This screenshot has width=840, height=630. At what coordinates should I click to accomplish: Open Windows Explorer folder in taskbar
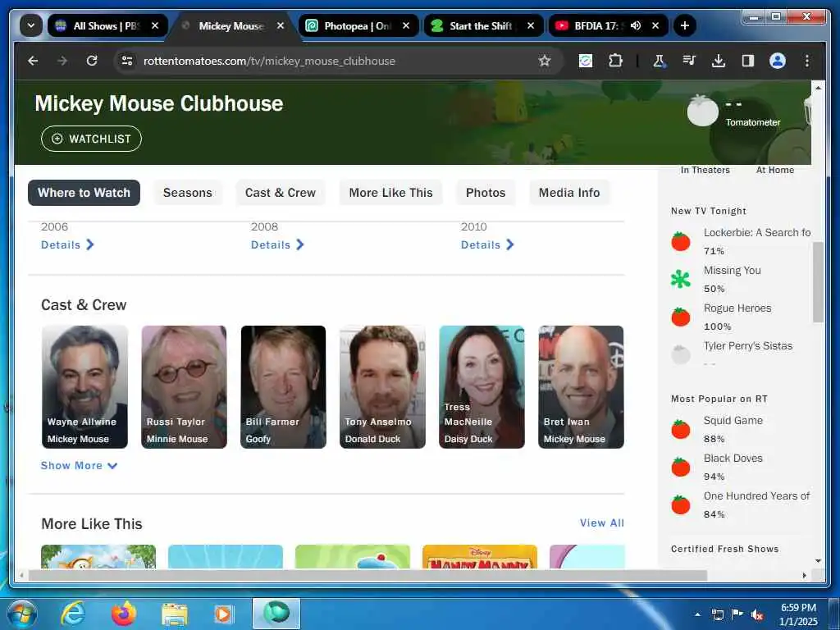[x=175, y=614]
